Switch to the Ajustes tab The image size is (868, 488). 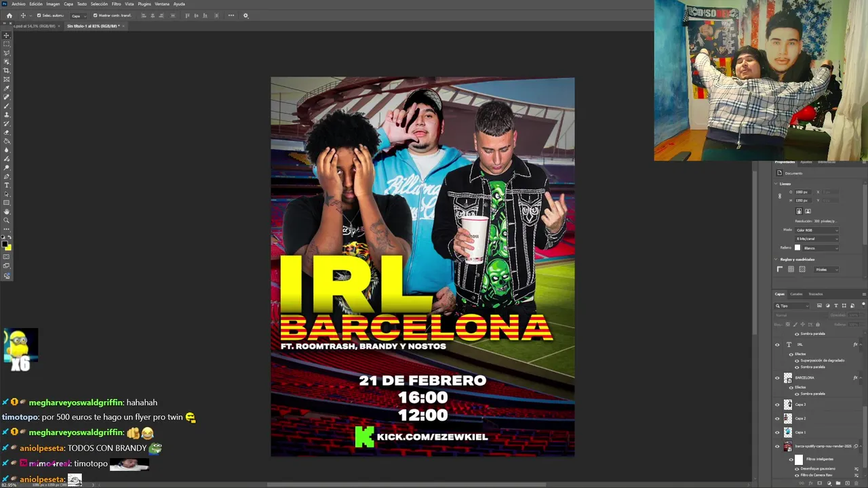point(806,162)
